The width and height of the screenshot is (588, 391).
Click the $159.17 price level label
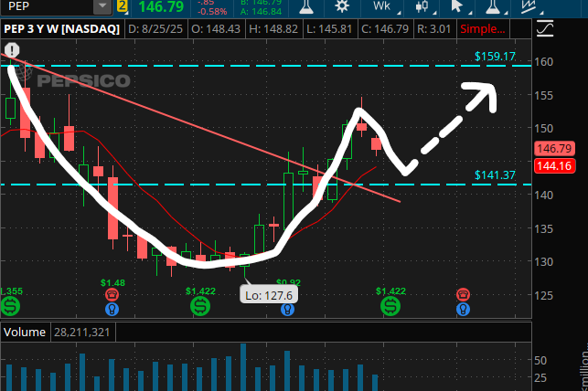pos(495,57)
